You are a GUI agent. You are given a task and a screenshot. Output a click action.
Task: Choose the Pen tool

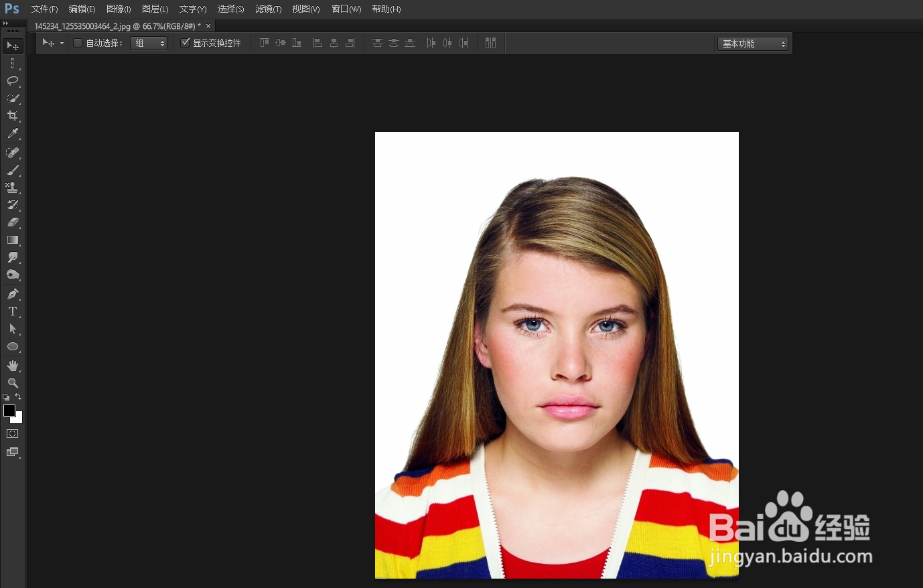[x=13, y=293]
